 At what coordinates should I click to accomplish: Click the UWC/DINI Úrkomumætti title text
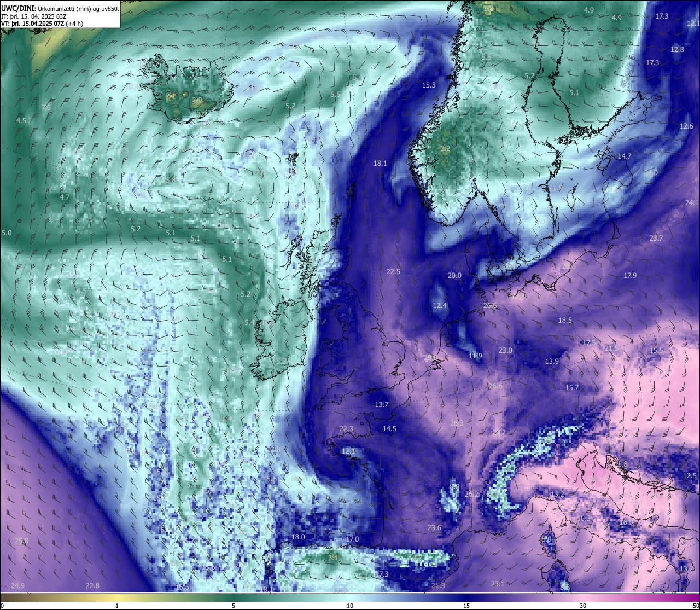point(60,8)
